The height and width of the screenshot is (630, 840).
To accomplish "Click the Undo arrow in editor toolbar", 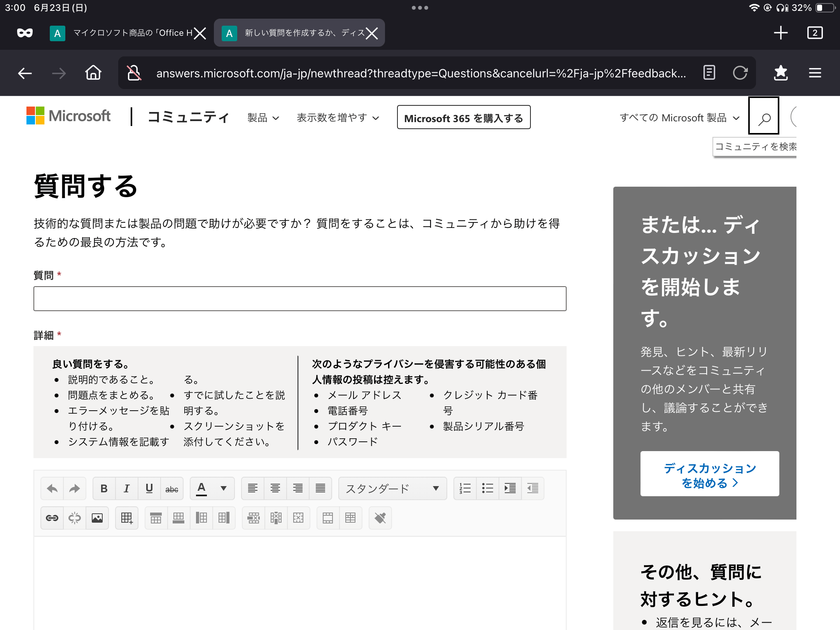I will tap(52, 488).
